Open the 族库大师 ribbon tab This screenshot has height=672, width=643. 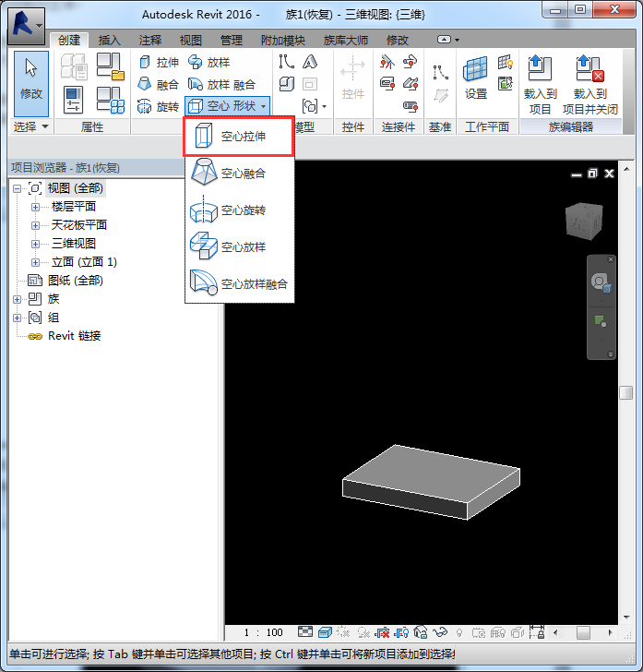point(345,41)
